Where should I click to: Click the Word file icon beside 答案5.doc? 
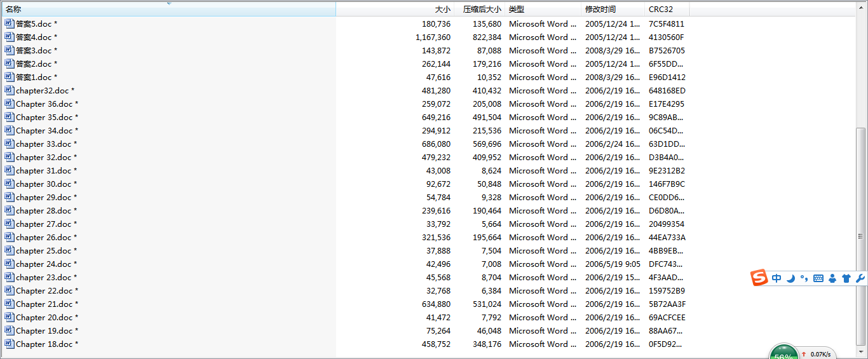(x=9, y=24)
